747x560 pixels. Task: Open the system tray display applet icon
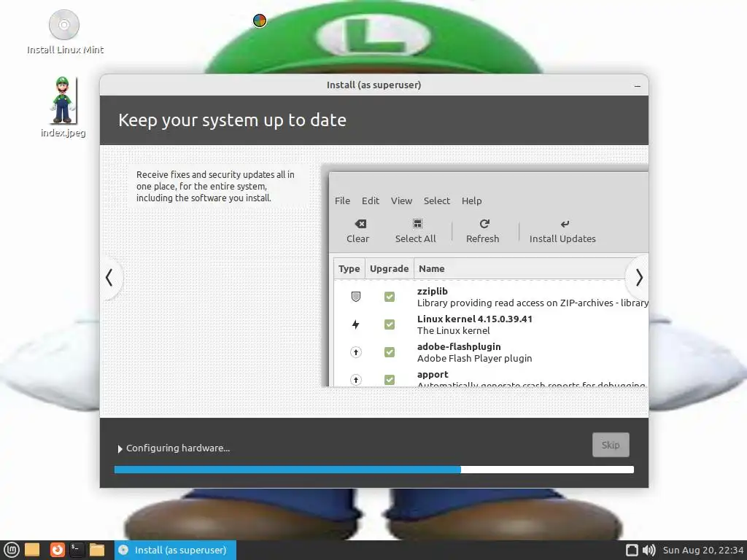[x=632, y=550]
